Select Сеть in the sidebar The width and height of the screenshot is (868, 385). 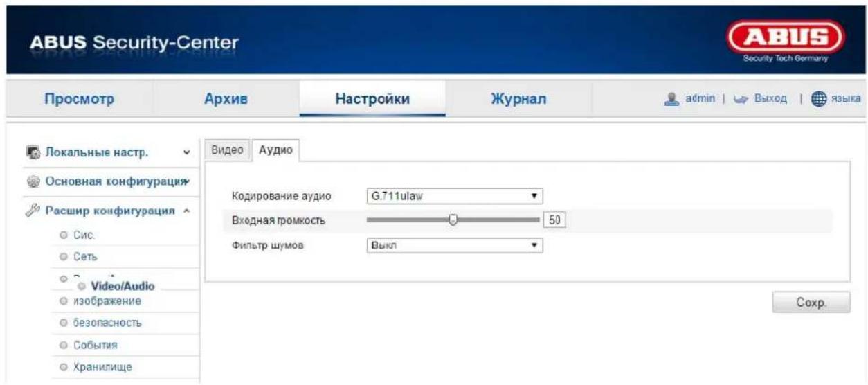[87, 258]
